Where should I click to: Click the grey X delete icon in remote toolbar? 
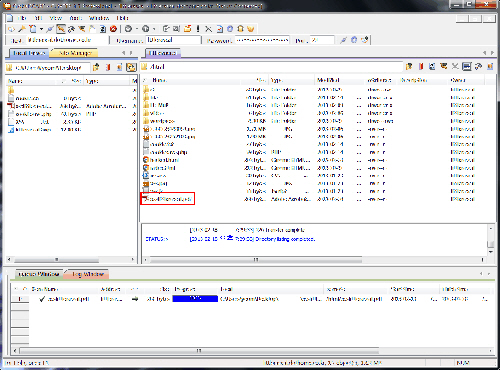(455, 67)
